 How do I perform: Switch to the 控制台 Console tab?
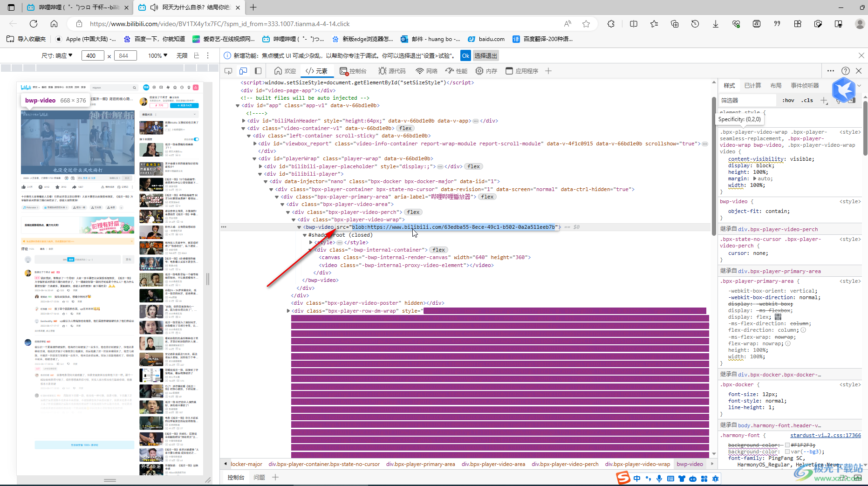353,71
